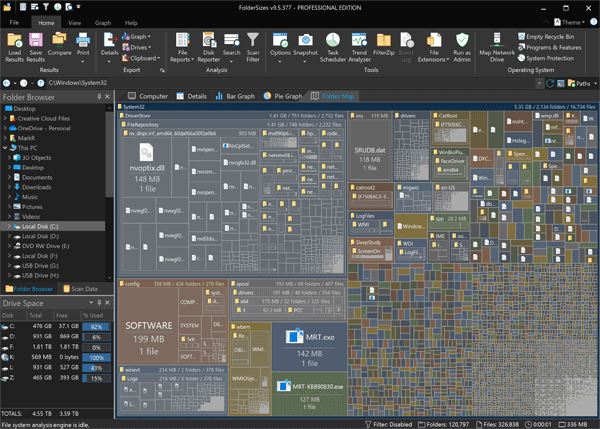Switch to the Pie Graph tab

pos(284,96)
